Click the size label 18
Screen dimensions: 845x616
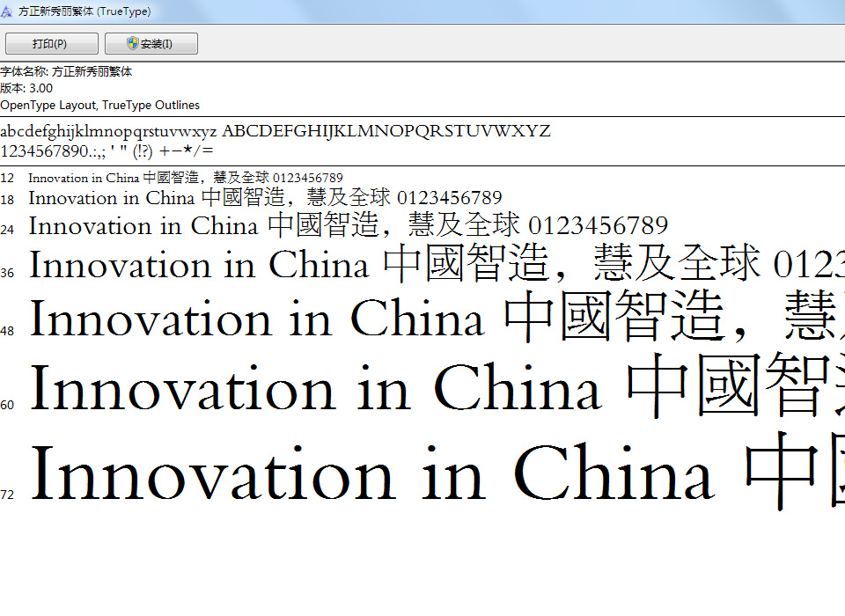click(x=8, y=200)
